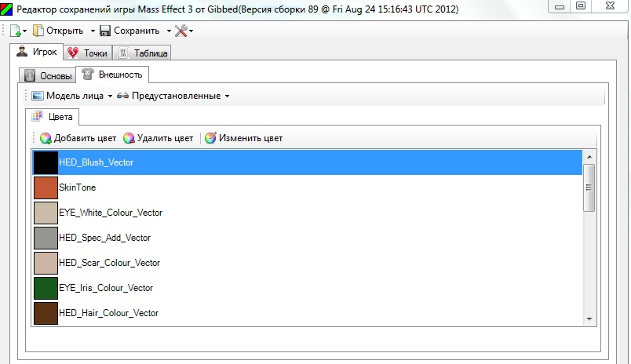
Task: Click the gray HED_Spec_Add_Vector swatch
Action: coord(46,238)
